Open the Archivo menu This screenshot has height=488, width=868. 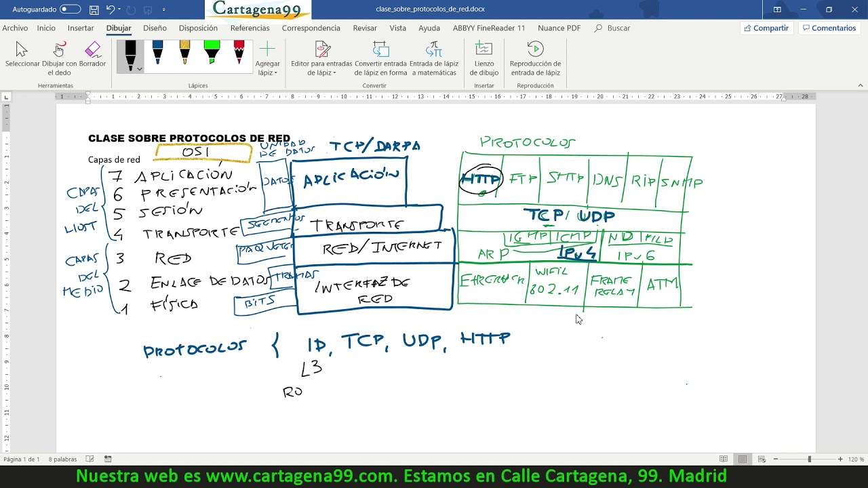coord(15,28)
